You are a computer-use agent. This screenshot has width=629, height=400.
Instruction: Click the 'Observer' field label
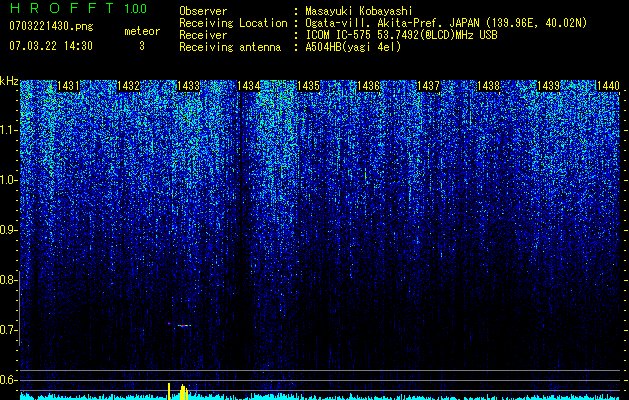[203, 11]
